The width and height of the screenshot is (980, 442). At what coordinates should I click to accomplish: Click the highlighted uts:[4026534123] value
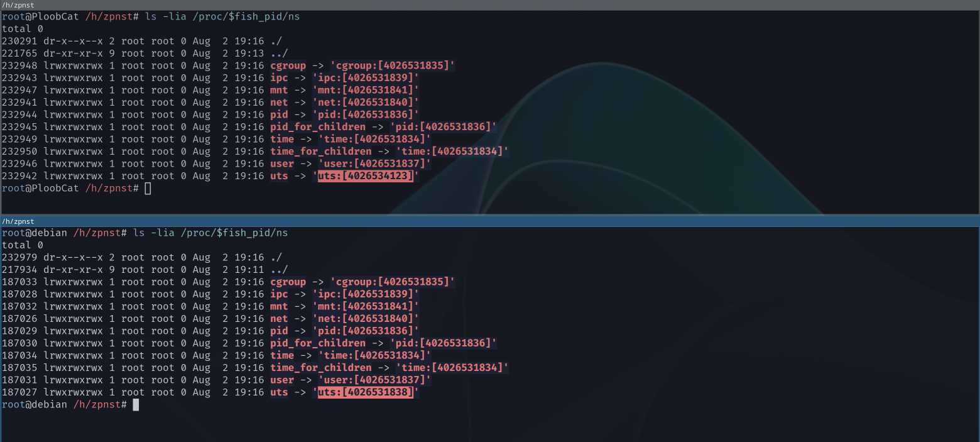pos(366,176)
